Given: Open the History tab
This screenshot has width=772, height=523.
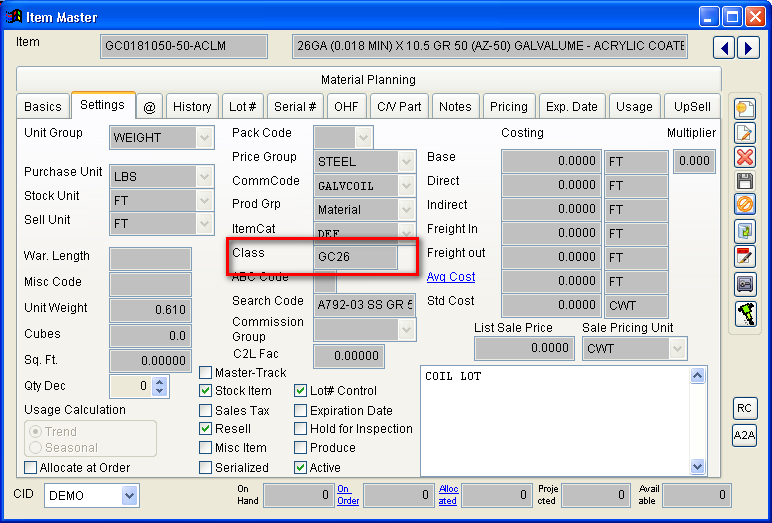Looking at the screenshot, I should coord(192,106).
